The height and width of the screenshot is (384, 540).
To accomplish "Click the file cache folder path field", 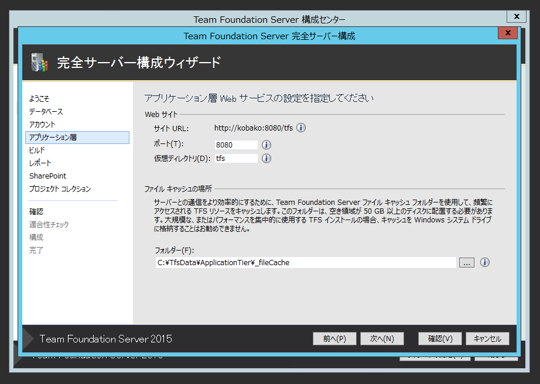I will tap(306, 262).
